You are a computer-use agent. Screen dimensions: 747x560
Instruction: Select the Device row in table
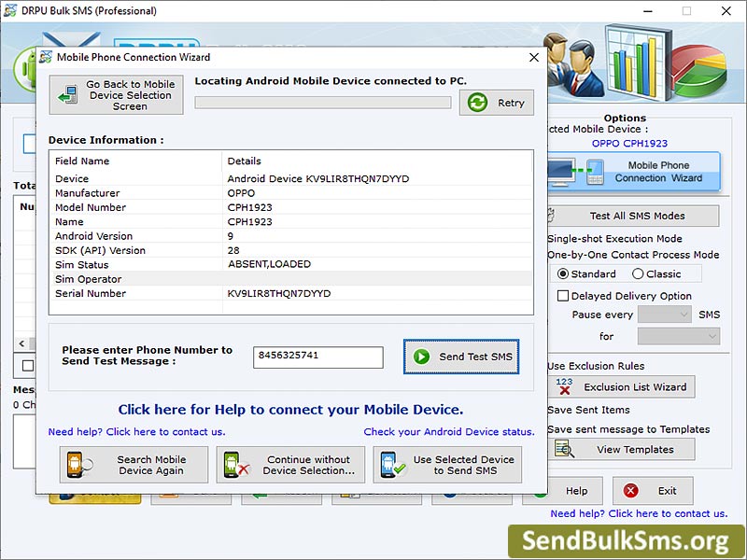[x=290, y=178]
